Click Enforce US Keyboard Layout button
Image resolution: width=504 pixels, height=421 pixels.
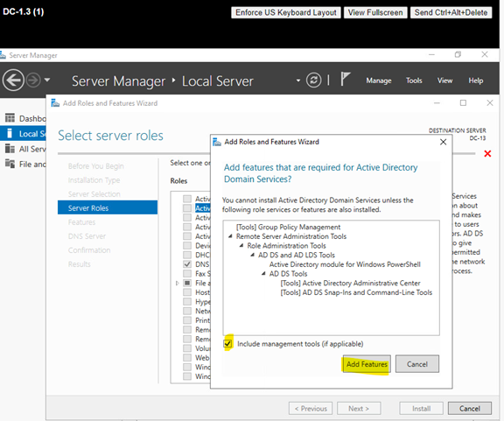click(x=286, y=12)
